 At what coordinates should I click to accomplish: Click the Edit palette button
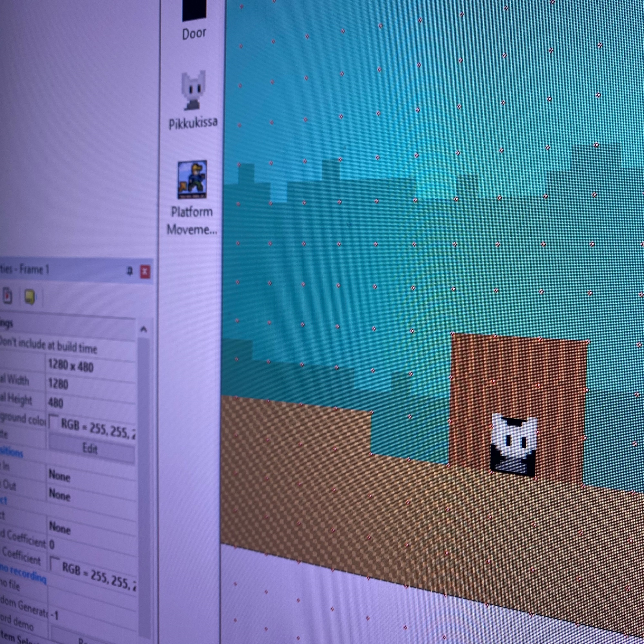coord(90,449)
